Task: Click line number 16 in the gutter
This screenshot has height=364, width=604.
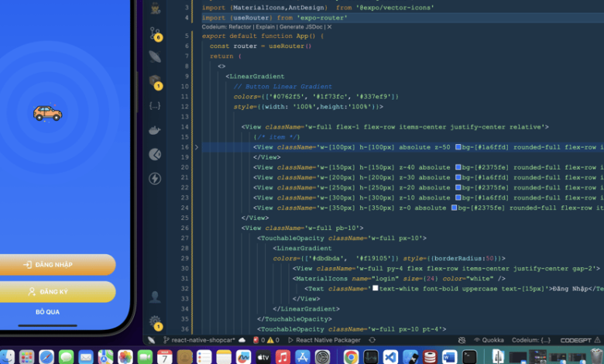Action: (x=185, y=147)
